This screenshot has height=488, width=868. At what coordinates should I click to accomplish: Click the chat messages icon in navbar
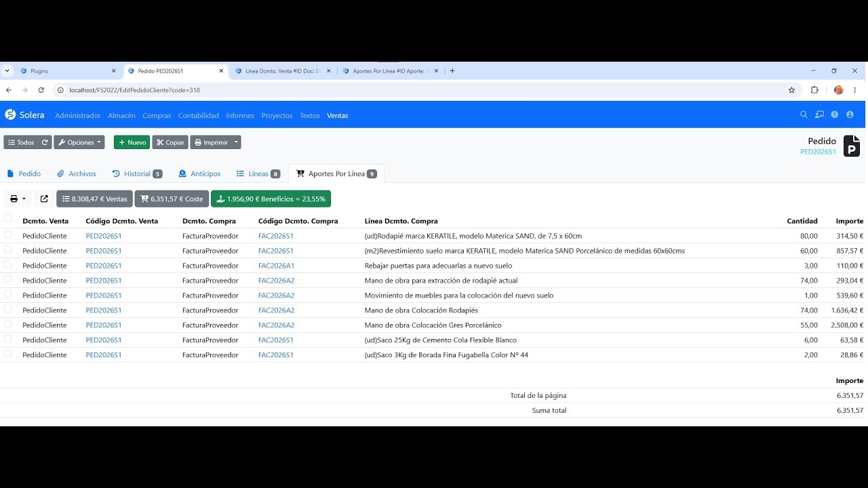coord(819,115)
